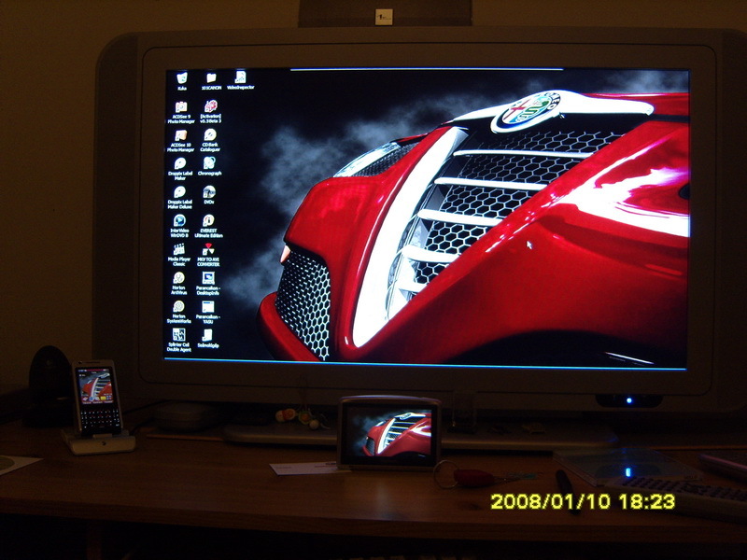Select the DesktopInfo shortcut icon
This screenshot has height=560, width=747.
pyautogui.click(x=208, y=278)
